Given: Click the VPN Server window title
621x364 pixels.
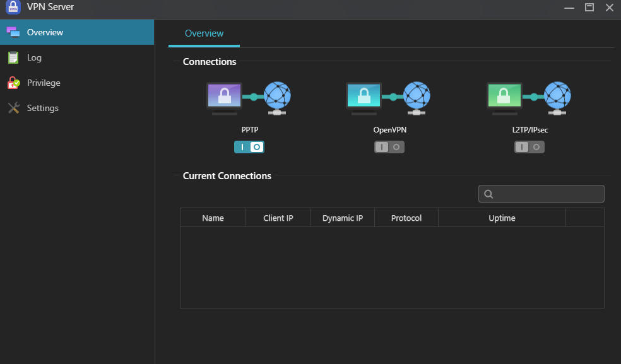Looking at the screenshot, I should coord(50,7).
